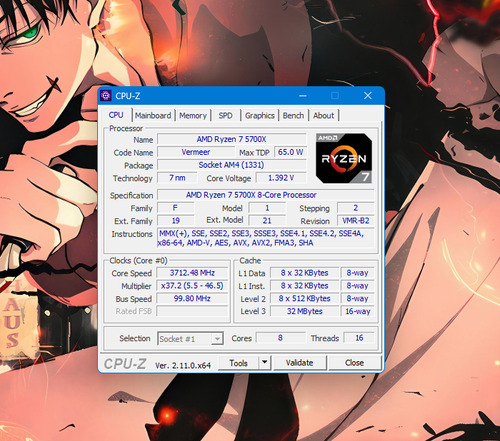Screen dimensions: 500x441
Task: Click the Core Speed value 3712.48 MHz
Action: [x=192, y=273]
